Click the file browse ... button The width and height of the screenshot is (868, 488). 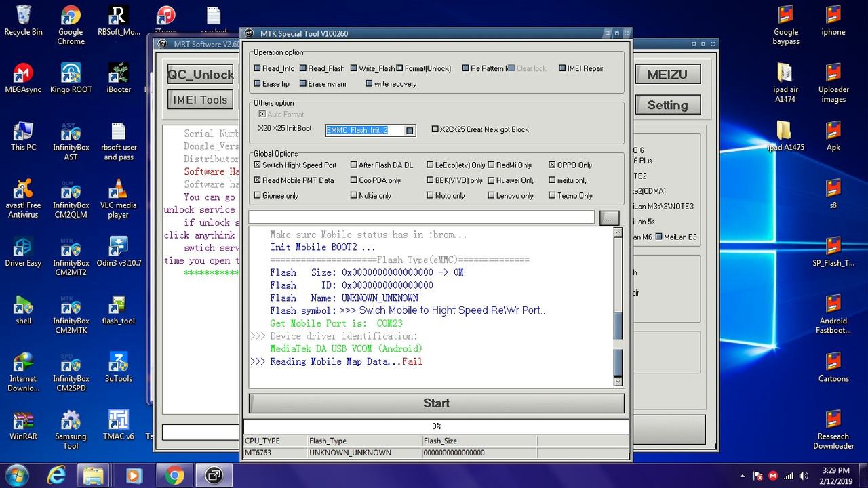pos(609,218)
